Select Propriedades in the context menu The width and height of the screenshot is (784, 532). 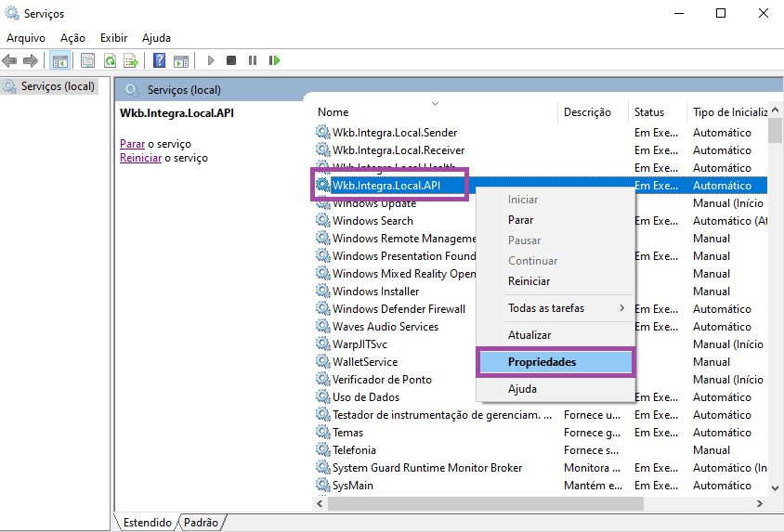pos(555,362)
